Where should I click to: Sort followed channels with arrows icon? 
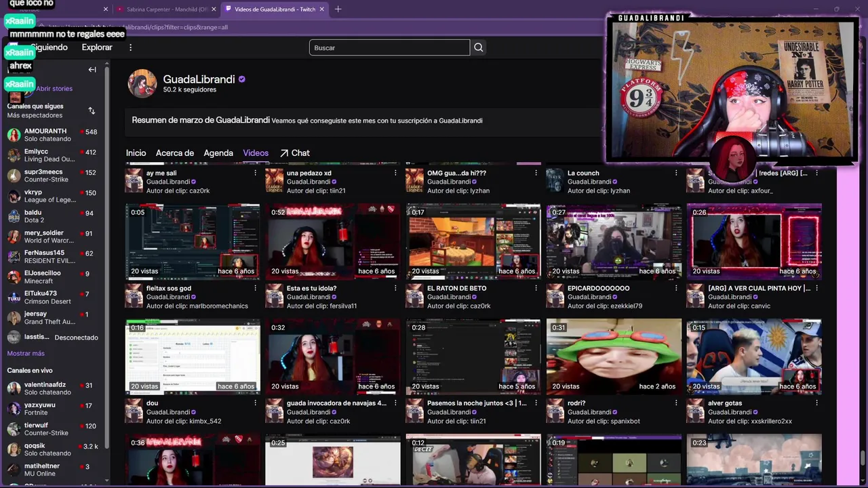(92, 110)
